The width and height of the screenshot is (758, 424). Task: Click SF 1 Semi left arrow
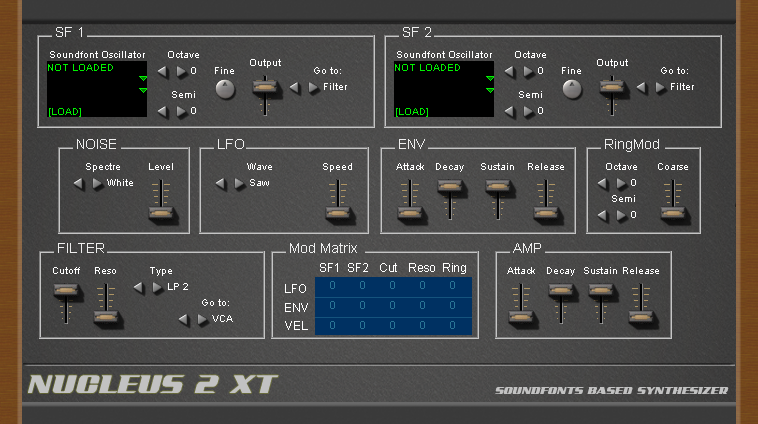tap(163, 112)
